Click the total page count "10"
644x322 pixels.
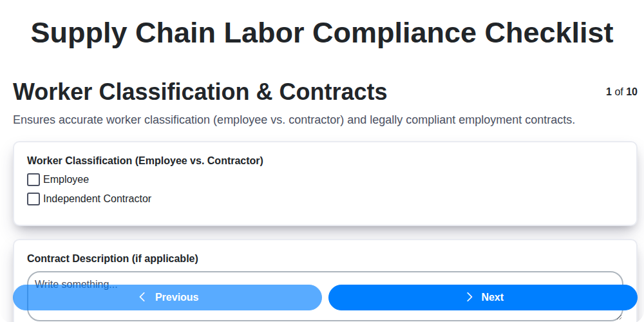tap(632, 92)
